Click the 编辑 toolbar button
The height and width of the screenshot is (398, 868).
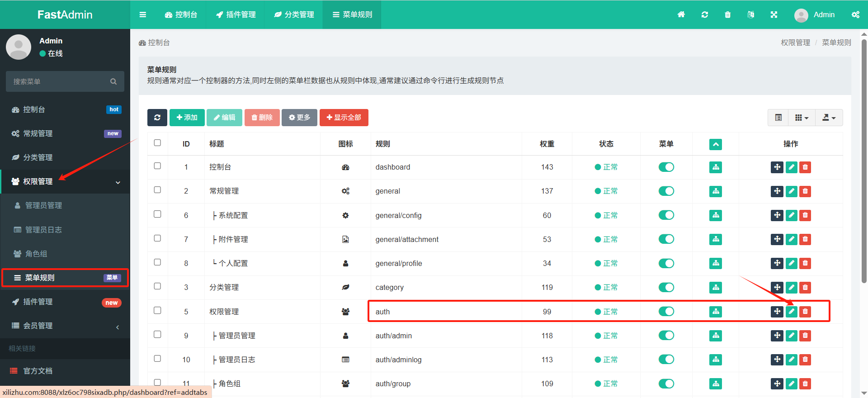click(x=224, y=118)
